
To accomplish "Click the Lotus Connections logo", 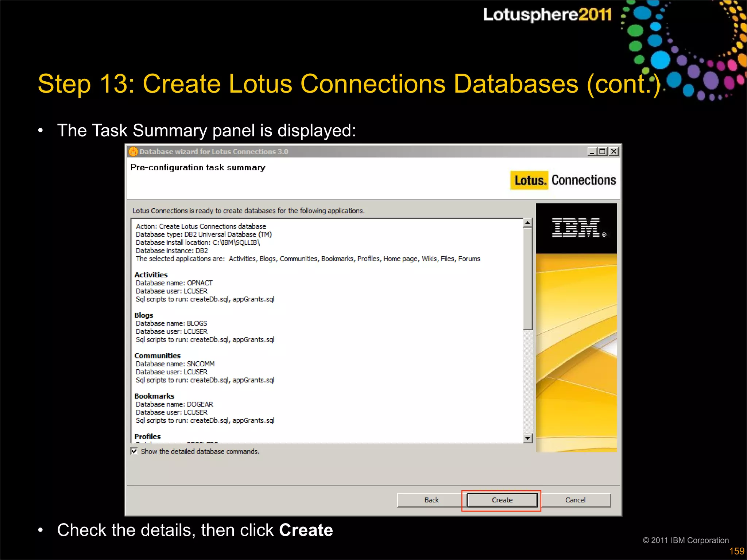I will pyautogui.click(x=563, y=180).
